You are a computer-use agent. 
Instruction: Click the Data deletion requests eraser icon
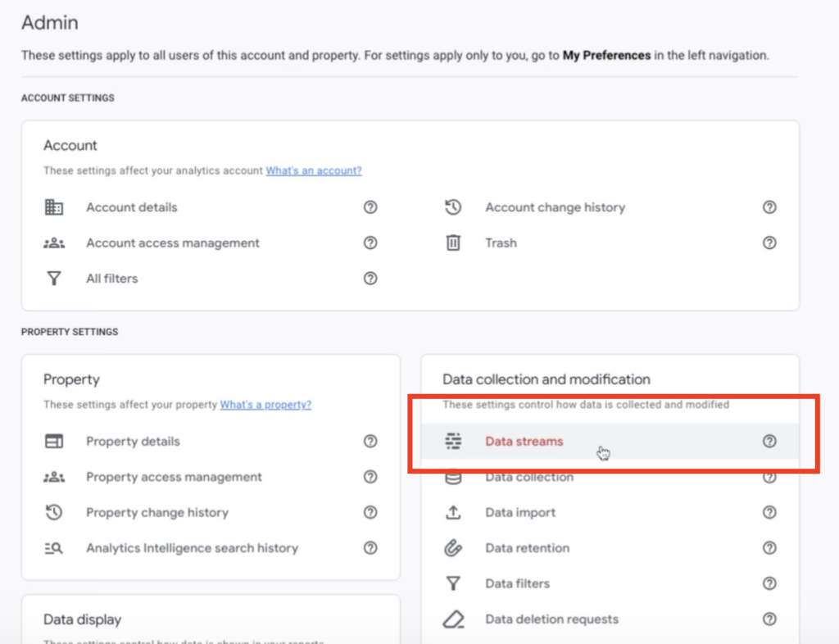click(x=453, y=619)
